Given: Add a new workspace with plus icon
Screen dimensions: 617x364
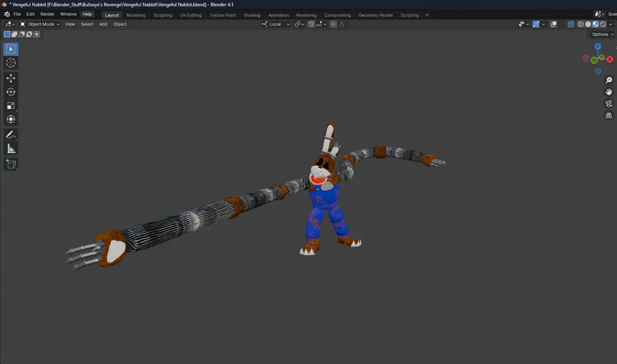Looking at the screenshot, I should [x=427, y=15].
